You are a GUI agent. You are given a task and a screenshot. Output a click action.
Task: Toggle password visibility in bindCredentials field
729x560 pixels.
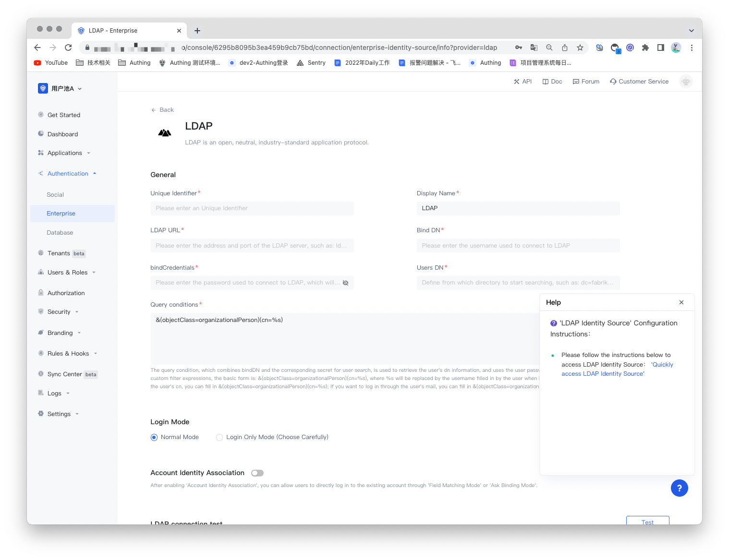point(345,283)
